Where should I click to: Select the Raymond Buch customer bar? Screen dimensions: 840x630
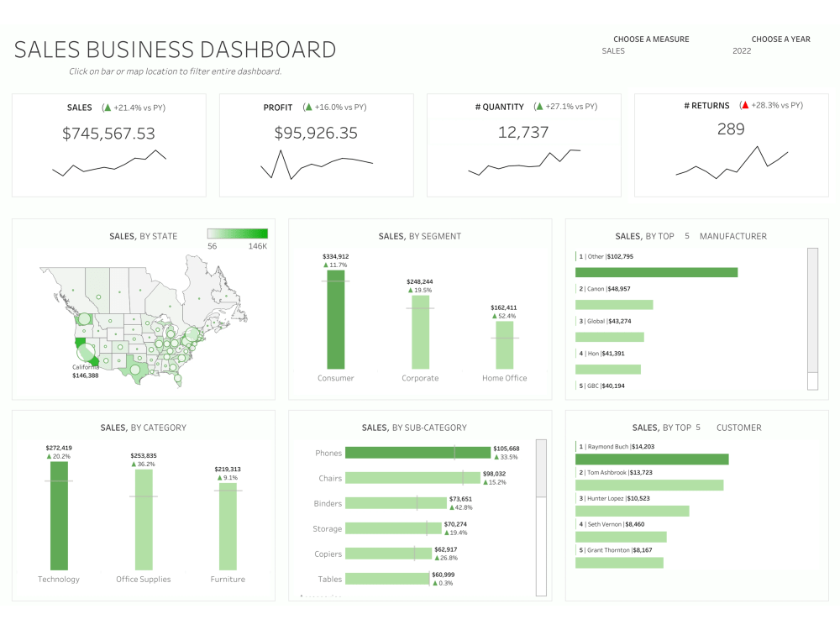[x=651, y=459]
